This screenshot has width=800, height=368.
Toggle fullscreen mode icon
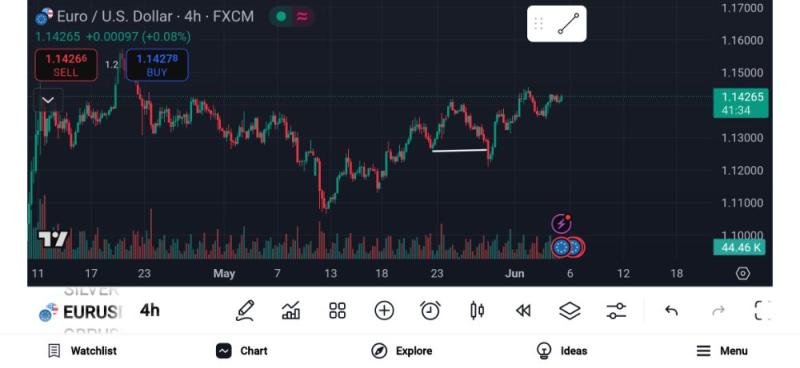(763, 310)
